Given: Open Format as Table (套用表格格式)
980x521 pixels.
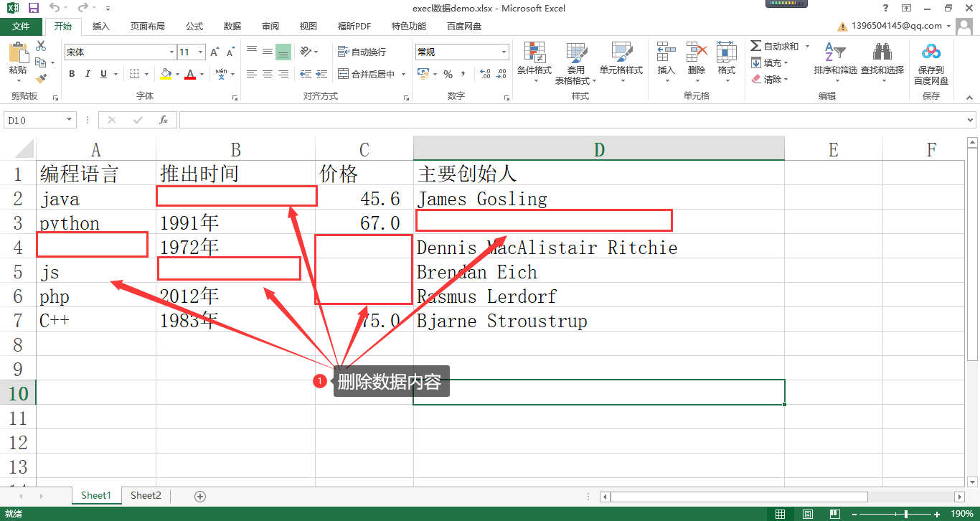Looking at the screenshot, I should (576, 62).
